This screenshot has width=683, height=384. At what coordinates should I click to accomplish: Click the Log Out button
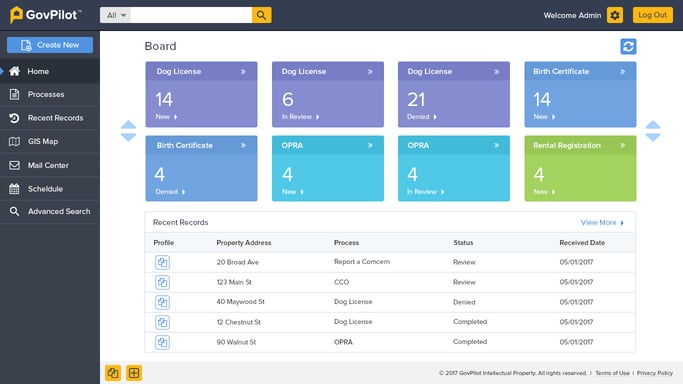coord(653,15)
